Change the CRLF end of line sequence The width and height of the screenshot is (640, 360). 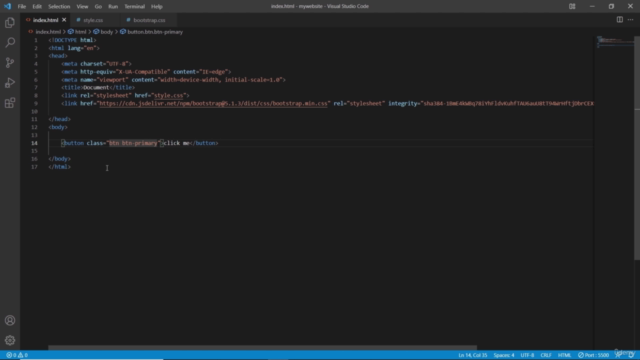coord(546,355)
